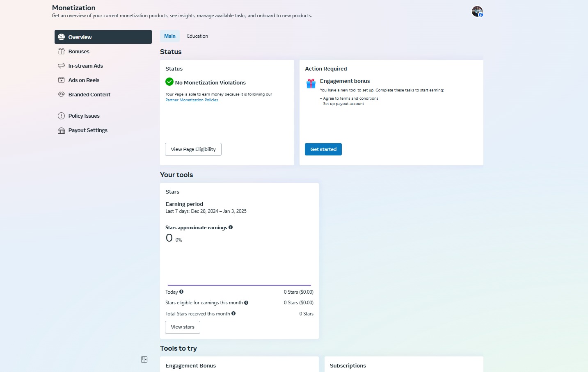Click the 'Engagement bonus' action heading
Viewport: 588px width, 372px height.
345,81
